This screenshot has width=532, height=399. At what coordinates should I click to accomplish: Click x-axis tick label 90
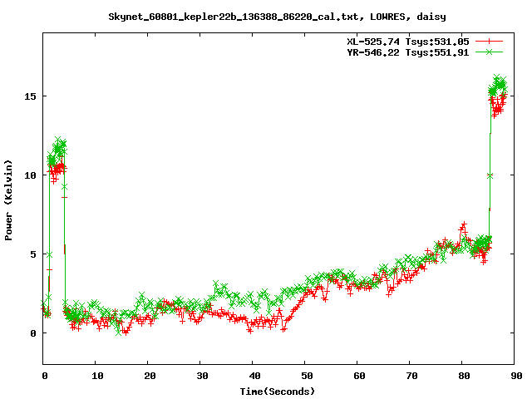pyautogui.click(x=516, y=376)
